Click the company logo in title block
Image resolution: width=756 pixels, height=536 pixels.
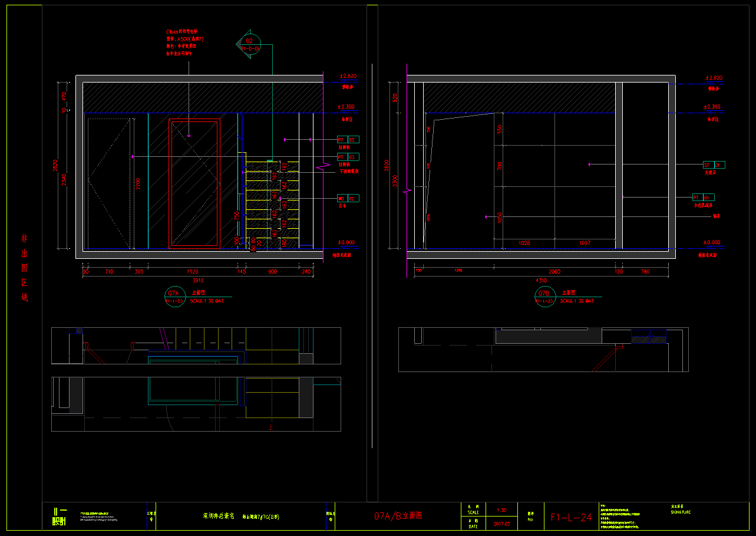[x=60, y=517]
